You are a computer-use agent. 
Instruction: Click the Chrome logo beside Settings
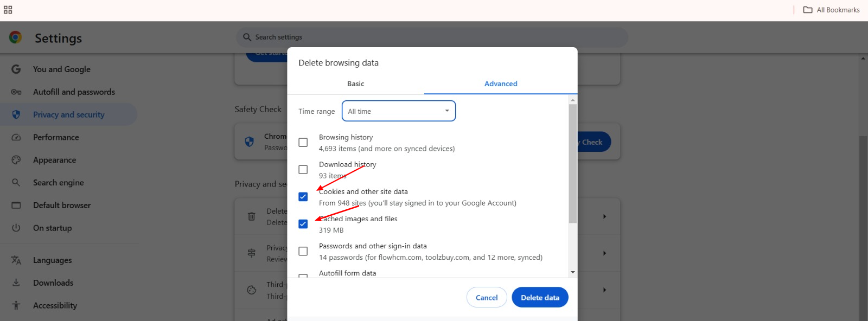15,37
